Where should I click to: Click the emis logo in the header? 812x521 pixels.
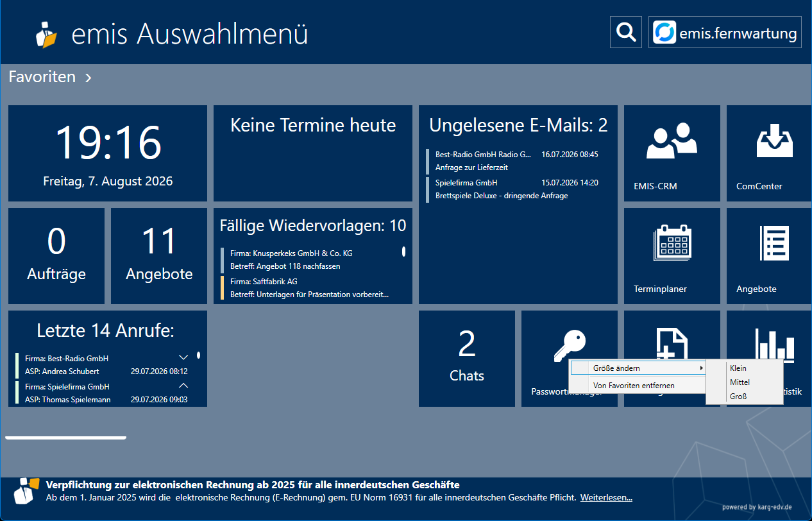point(46,34)
